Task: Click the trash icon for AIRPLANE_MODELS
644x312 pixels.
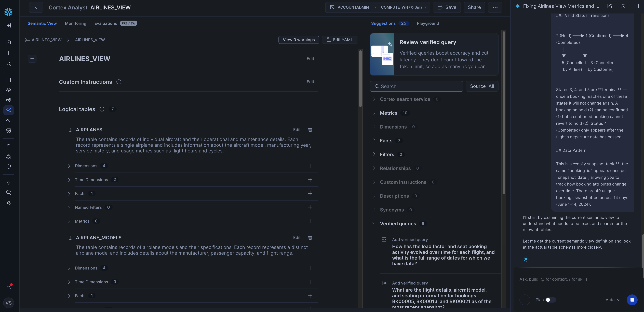Action: pyautogui.click(x=310, y=238)
